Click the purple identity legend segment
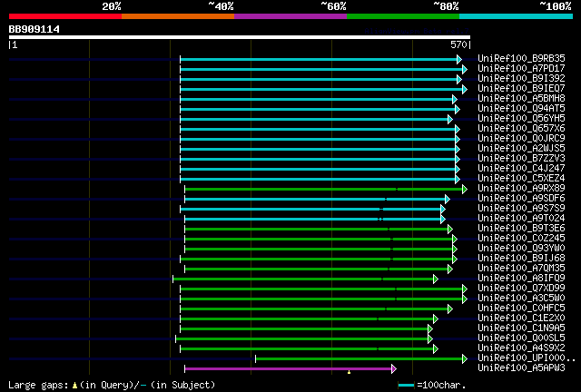 pyautogui.click(x=290, y=16)
